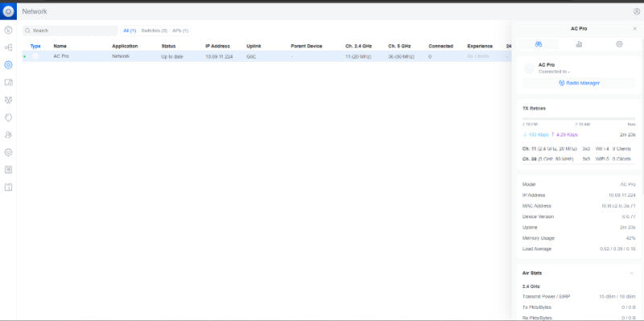
Task: Open the bottom calendar-style sidebar icon
Action: pos(8,187)
